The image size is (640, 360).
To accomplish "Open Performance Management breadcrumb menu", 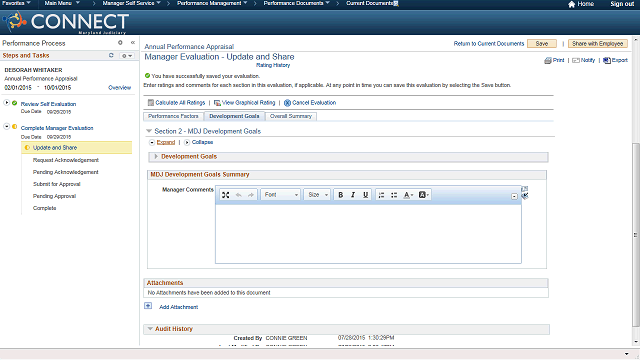I will (x=212, y=3).
